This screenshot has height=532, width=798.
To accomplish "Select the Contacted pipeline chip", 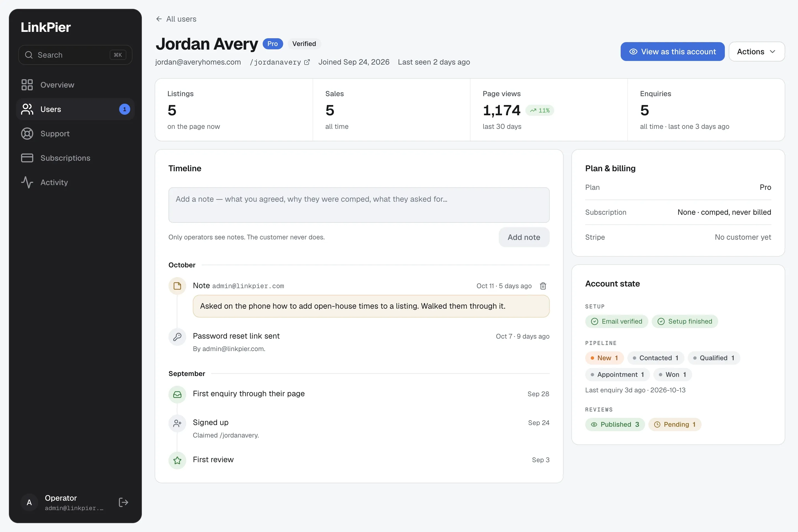I will [x=656, y=358].
